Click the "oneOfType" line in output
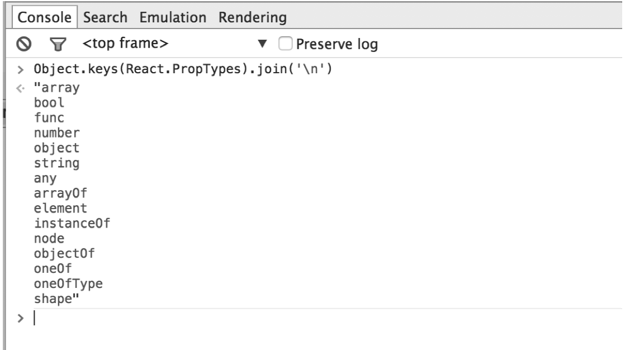644x350 pixels. 68,284
